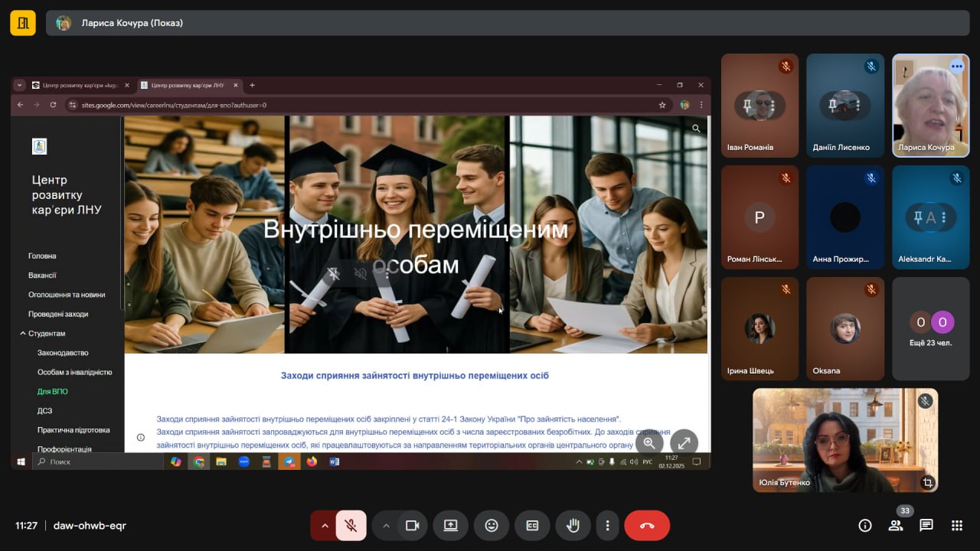Show the participants list icon
The width and height of the screenshot is (980, 551).
click(895, 525)
